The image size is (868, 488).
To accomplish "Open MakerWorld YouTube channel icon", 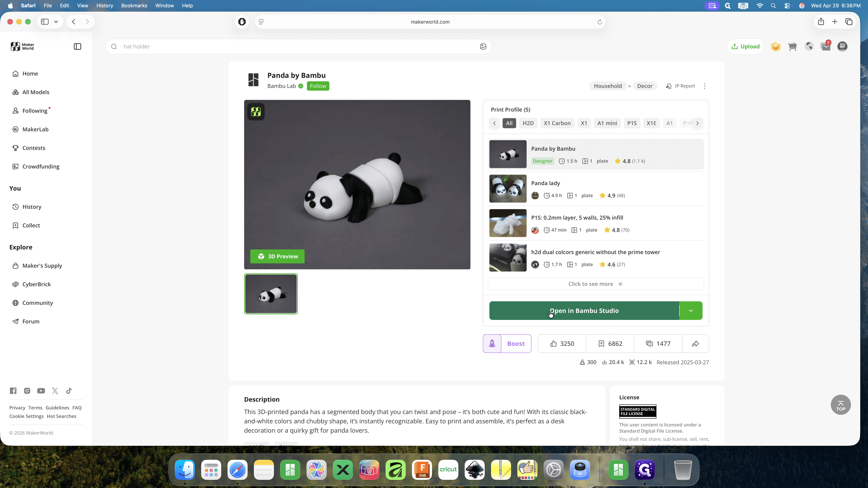I will [x=41, y=391].
